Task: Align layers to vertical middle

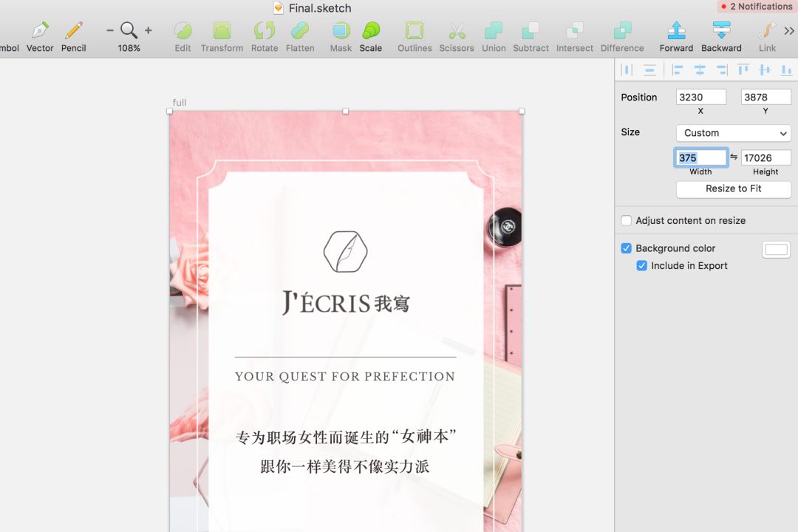Action: pyautogui.click(x=765, y=69)
